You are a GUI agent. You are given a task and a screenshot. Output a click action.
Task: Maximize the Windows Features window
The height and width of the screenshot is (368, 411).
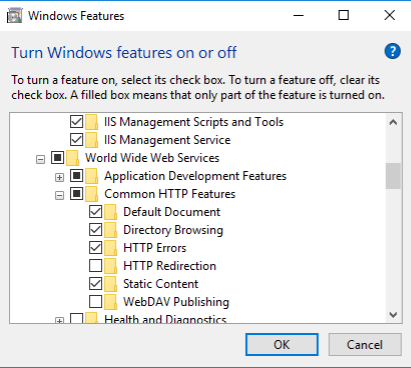pyautogui.click(x=344, y=15)
